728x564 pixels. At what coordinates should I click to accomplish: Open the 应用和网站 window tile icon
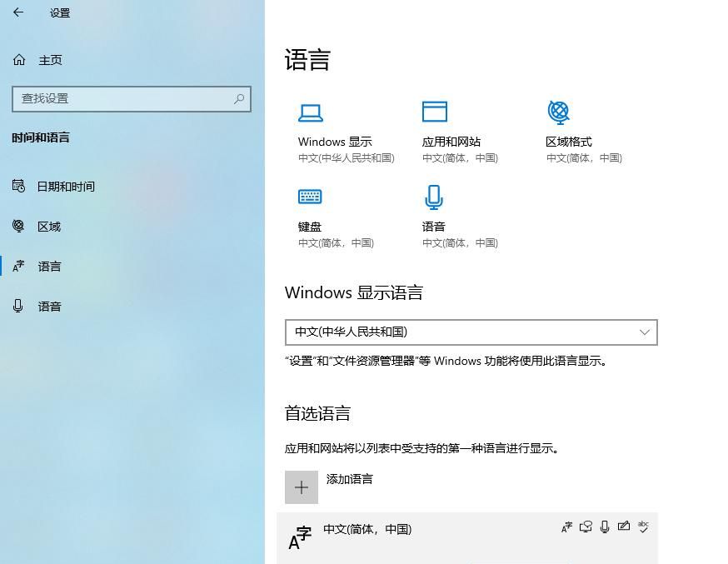435,112
